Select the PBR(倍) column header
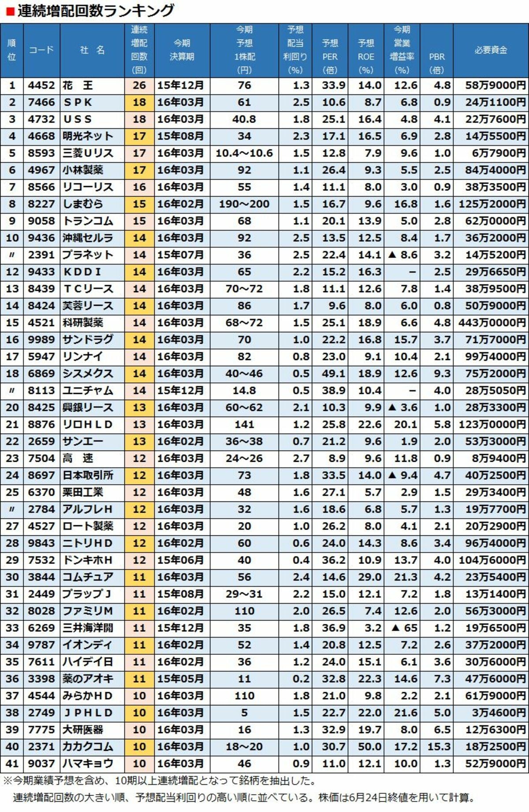 click(x=436, y=50)
